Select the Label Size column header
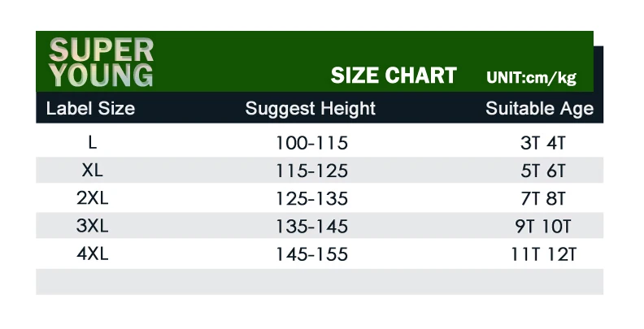 [x=90, y=109]
